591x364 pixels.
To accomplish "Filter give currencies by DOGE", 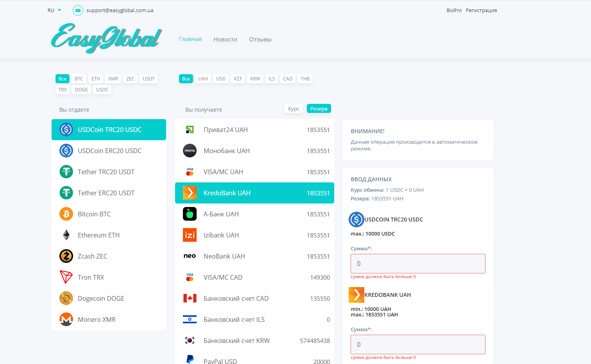I will click(x=81, y=89).
